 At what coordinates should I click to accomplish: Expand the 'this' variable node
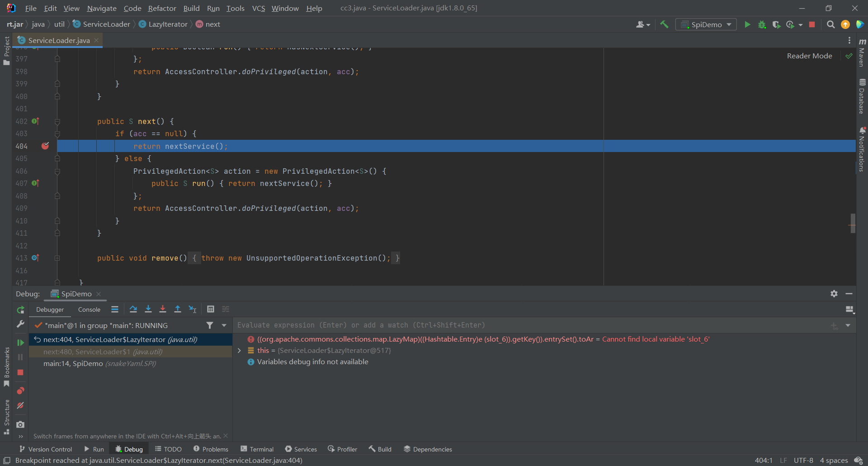tap(239, 351)
